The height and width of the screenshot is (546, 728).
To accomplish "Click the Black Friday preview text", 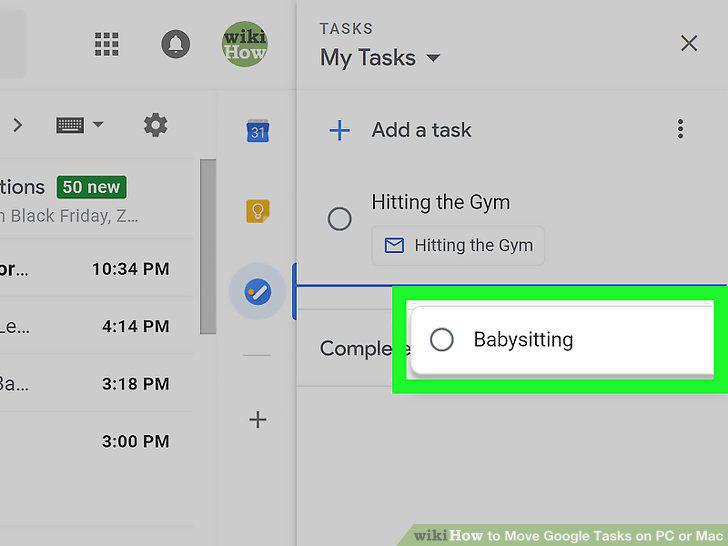I will 69,216.
